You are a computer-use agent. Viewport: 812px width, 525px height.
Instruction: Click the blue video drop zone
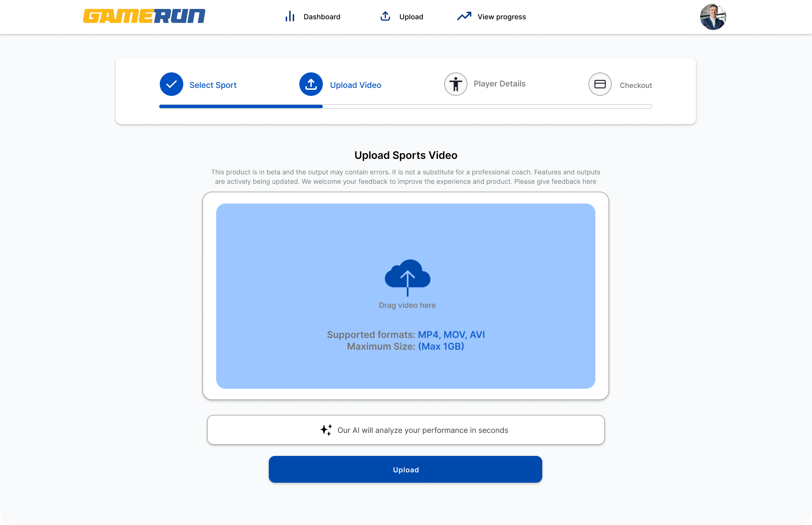[406, 296]
